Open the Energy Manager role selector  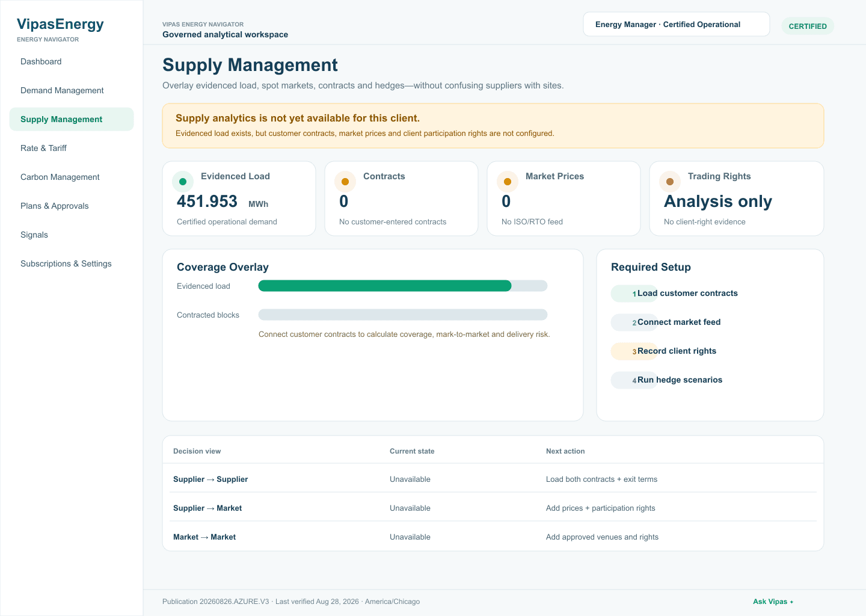pyautogui.click(x=677, y=24)
